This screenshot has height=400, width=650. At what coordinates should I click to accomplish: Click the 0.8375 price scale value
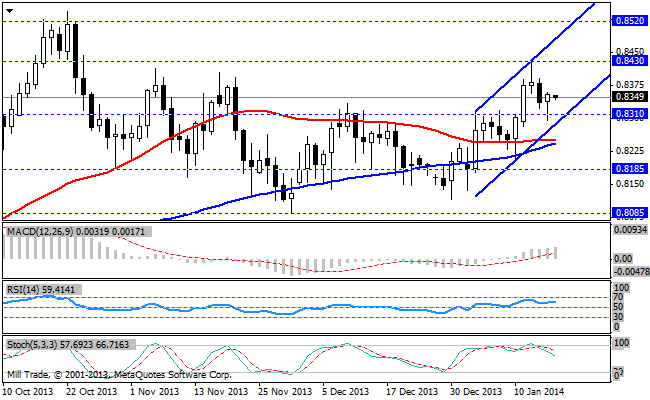tap(630, 85)
